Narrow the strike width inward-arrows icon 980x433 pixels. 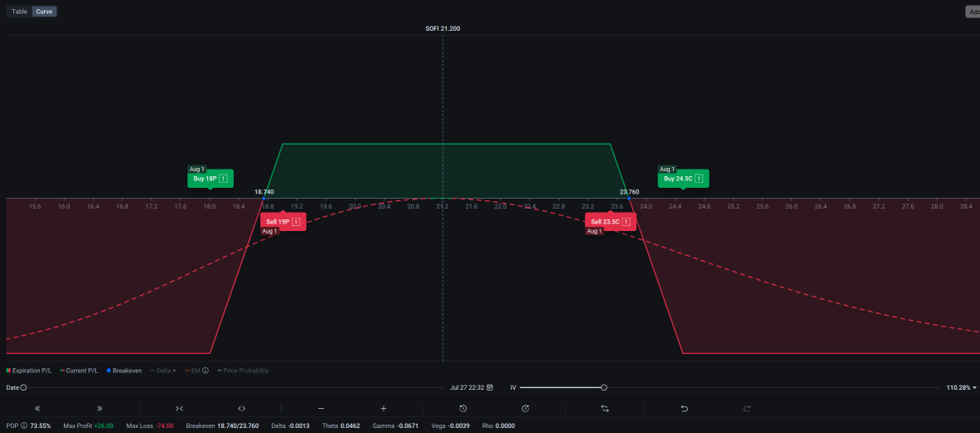tap(180, 408)
